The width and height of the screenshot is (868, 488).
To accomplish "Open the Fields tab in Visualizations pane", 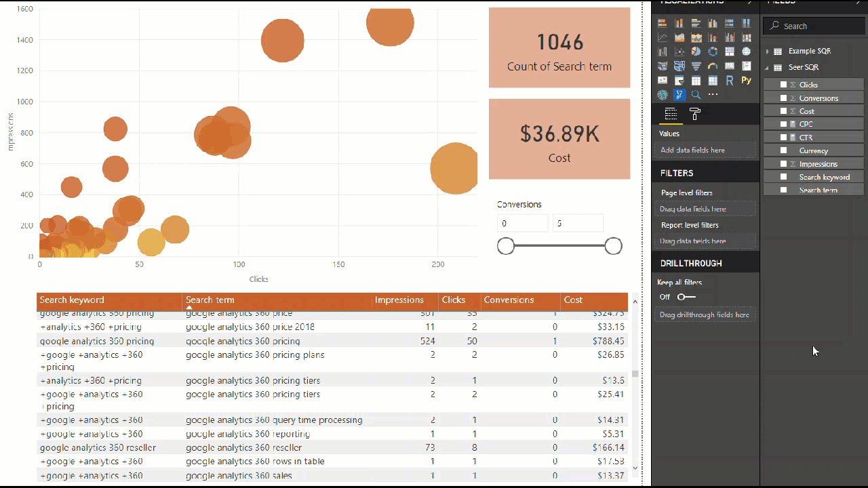I will pos(671,114).
